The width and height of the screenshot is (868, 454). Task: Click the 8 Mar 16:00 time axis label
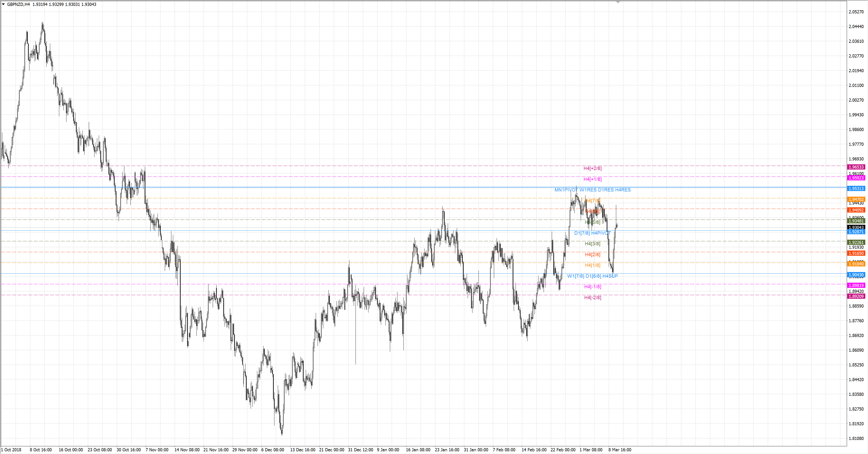(x=620, y=450)
